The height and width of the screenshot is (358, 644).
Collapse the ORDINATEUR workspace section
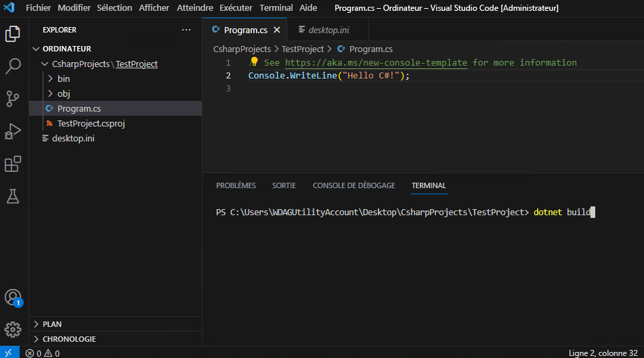coord(36,49)
